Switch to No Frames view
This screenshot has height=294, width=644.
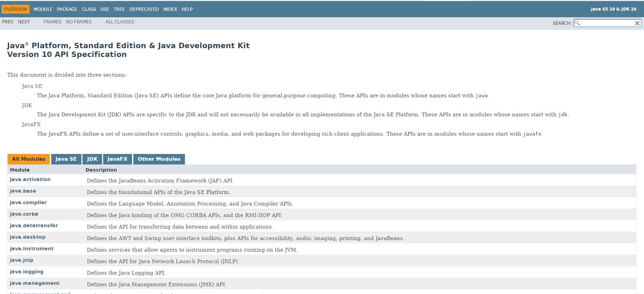(x=79, y=22)
